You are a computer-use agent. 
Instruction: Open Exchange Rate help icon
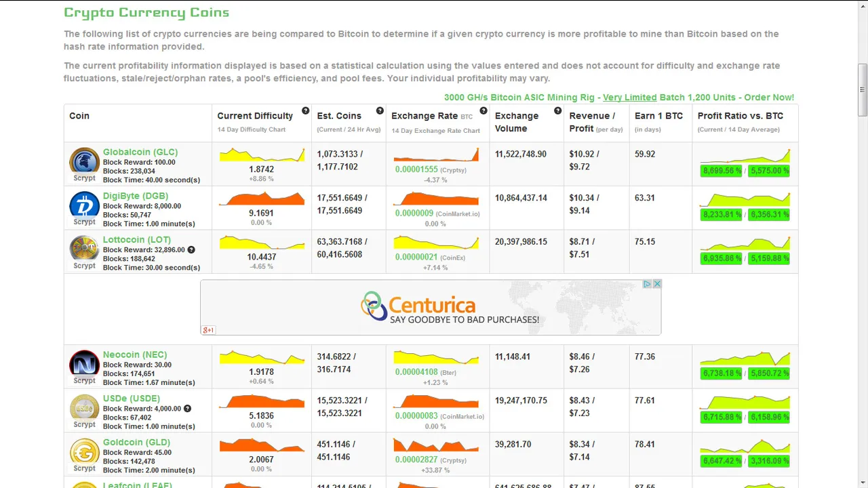(x=484, y=110)
